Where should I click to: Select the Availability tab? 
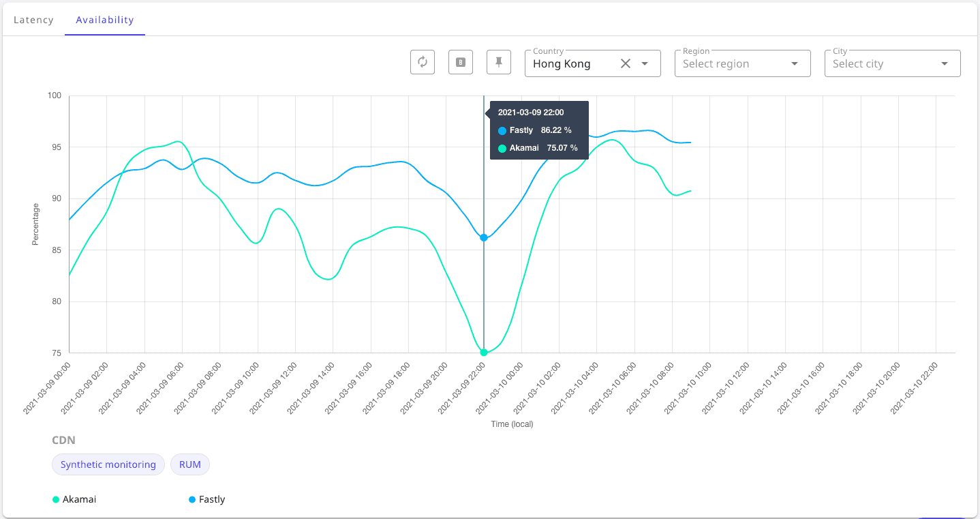[x=105, y=20]
